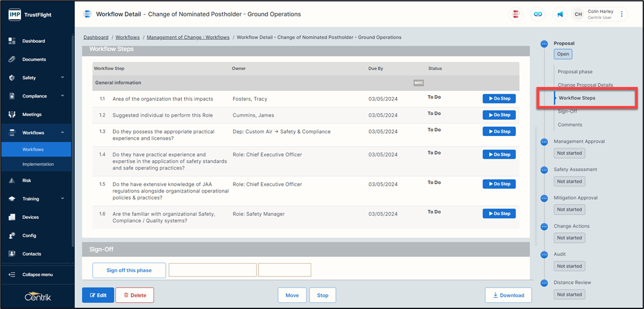Expand the Compliance sidebar section
The image size is (644, 309).
[63, 96]
